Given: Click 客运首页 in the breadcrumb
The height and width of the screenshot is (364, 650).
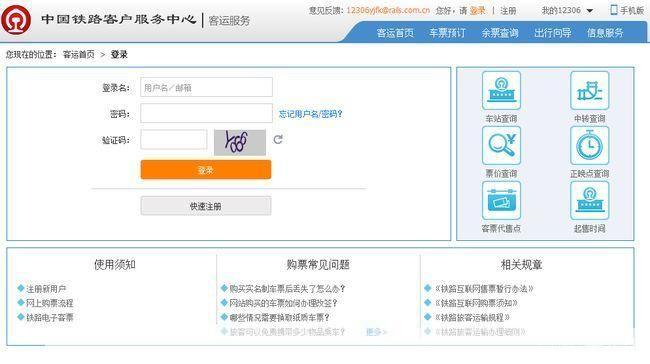Looking at the screenshot, I should (x=79, y=54).
